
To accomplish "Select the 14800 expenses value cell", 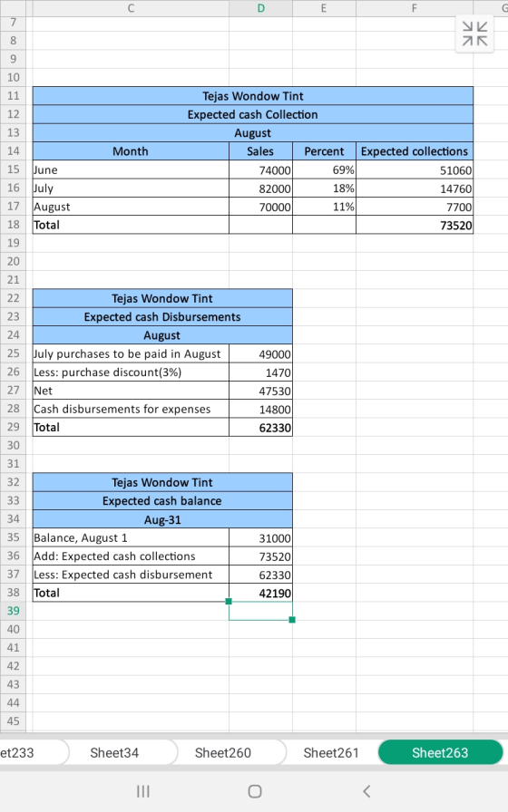I will [x=260, y=409].
